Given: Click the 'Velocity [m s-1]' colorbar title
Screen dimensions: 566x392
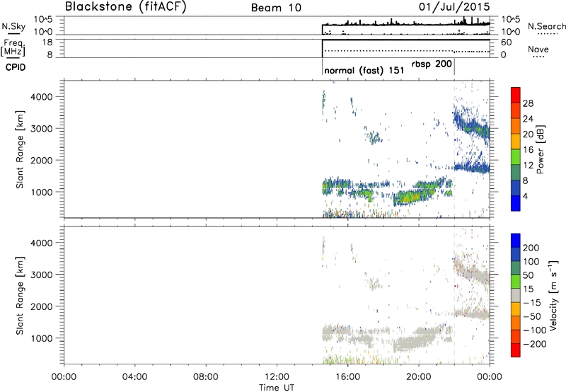Looking at the screenshot, I should [x=554, y=295].
